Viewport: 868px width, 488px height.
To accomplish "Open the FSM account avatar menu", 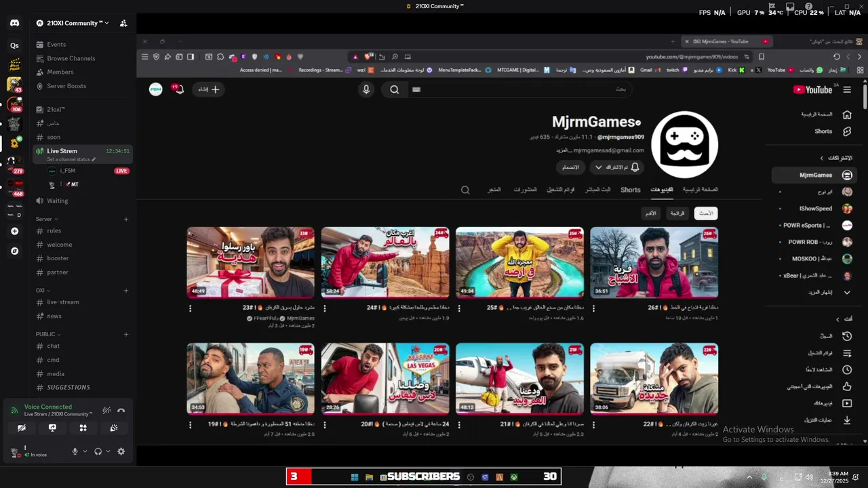I will pos(156,89).
